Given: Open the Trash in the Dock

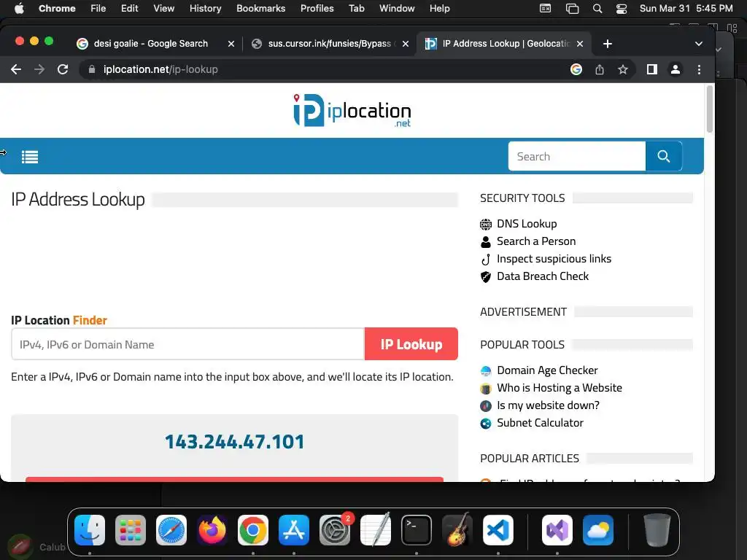Looking at the screenshot, I should [657, 530].
